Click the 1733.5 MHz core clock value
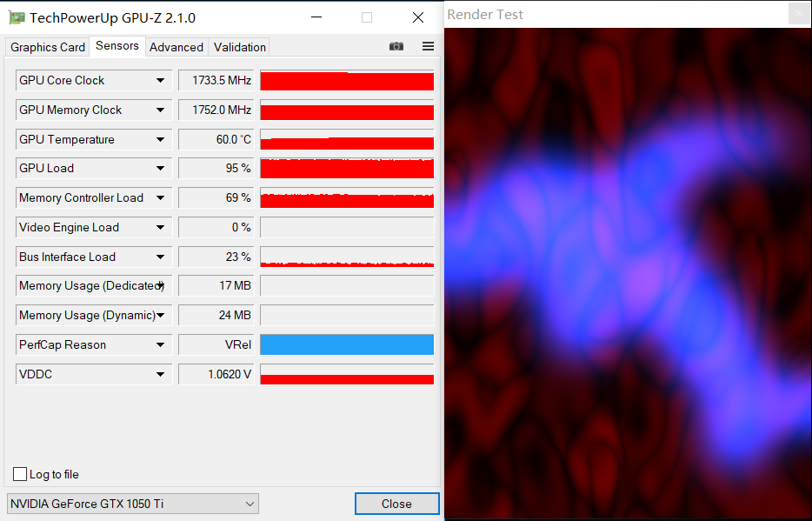 coord(216,80)
